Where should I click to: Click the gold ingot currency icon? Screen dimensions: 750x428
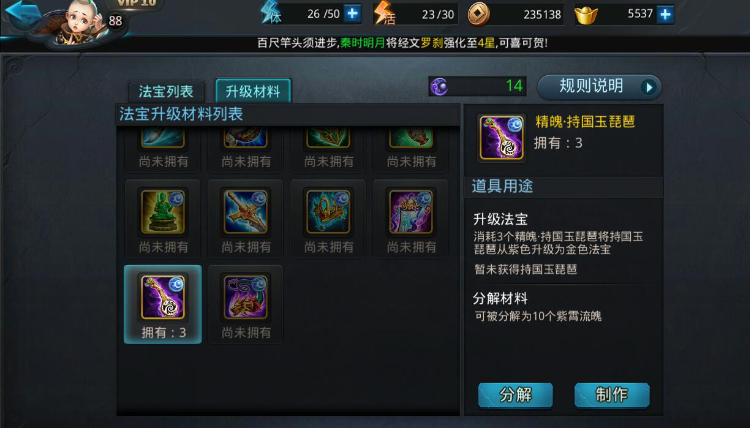586,15
